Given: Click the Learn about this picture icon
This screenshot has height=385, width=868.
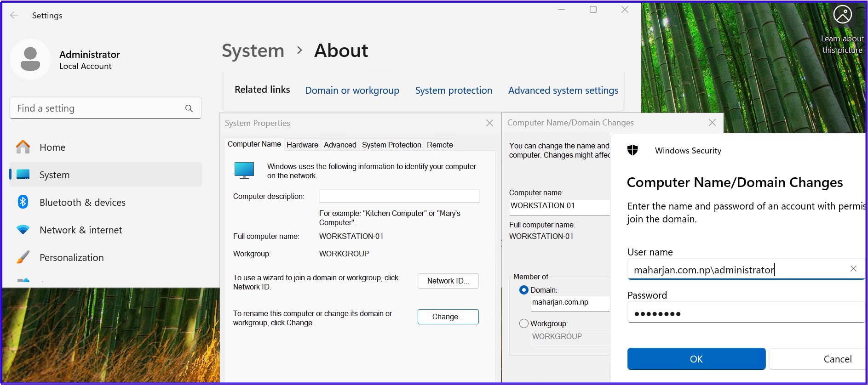Looking at the screenshot, I should point(842,15).
